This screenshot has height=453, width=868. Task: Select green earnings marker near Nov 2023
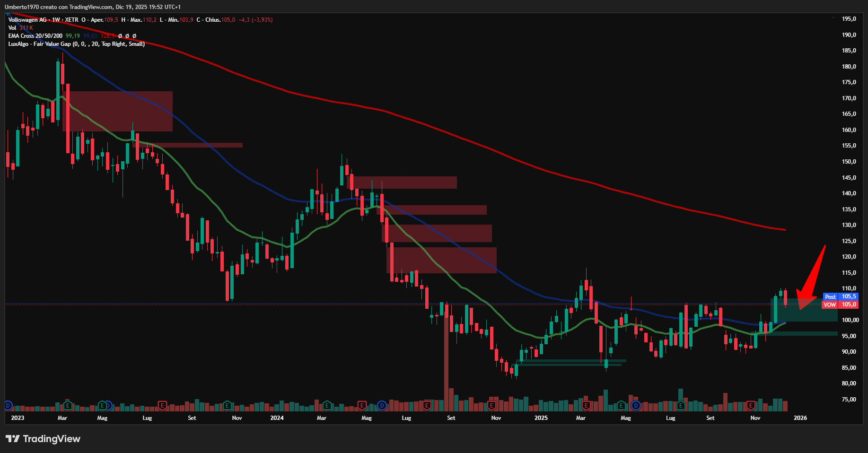[227, 405]
